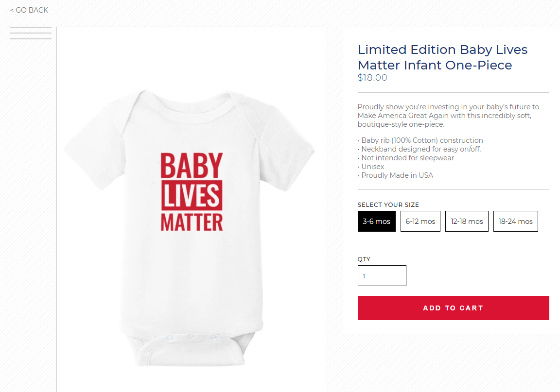Choose the 3-6 mos size option

(x=376, y=222)
